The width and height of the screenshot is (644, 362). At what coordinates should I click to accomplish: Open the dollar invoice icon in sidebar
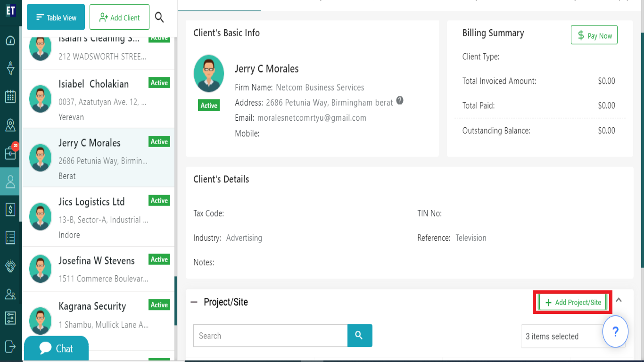pos(10,209)
